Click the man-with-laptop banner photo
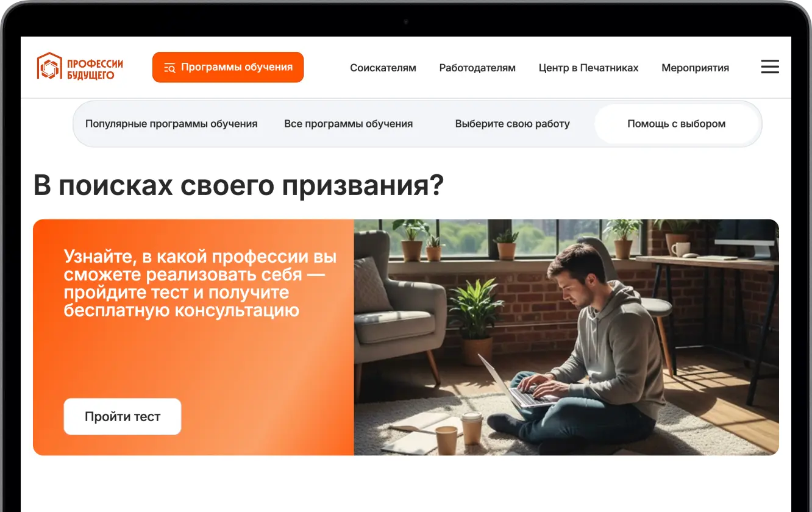The image size is (812, 512). 566,337
